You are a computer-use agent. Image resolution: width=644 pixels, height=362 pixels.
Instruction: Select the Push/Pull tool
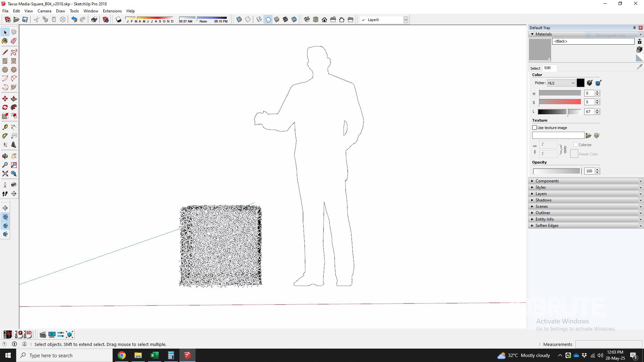pos(14,99)
